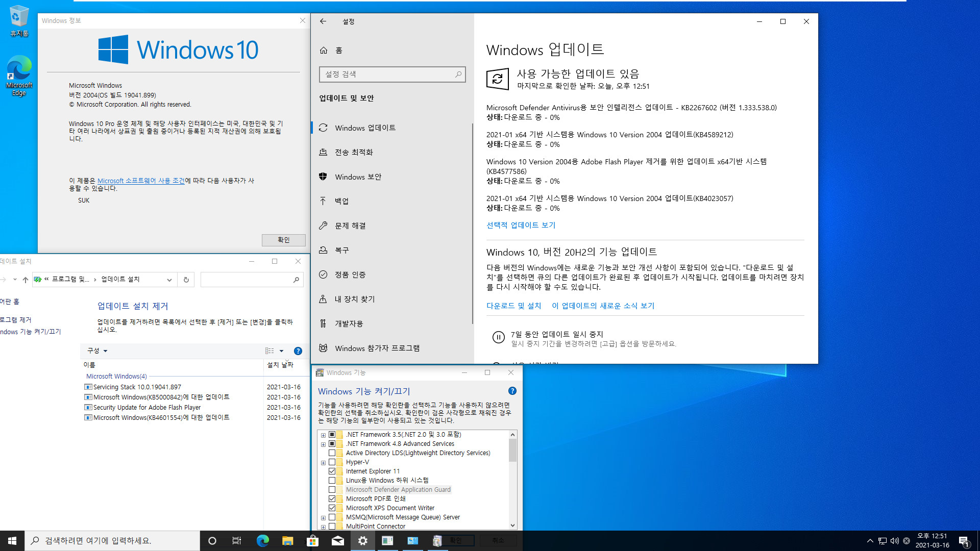
Task: Open Task View on the taskbar
Action: (237, 541)
